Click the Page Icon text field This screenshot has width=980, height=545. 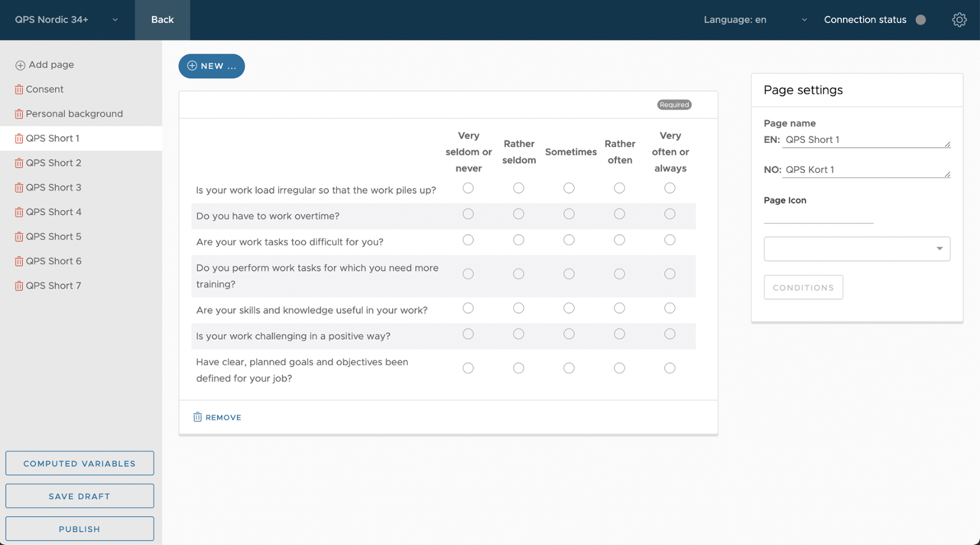point(818,216)
